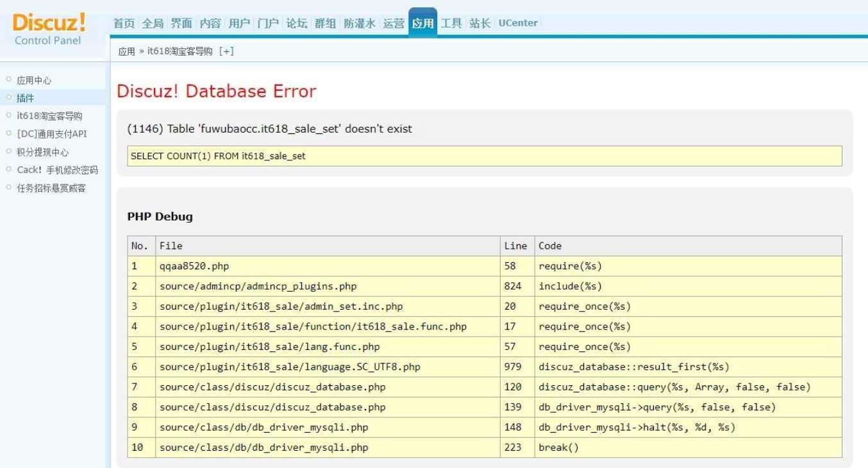This screenshot has height=468, width=868.
Task: Click the qqaa8520.php file cell
Action: [x=328, y=266]
